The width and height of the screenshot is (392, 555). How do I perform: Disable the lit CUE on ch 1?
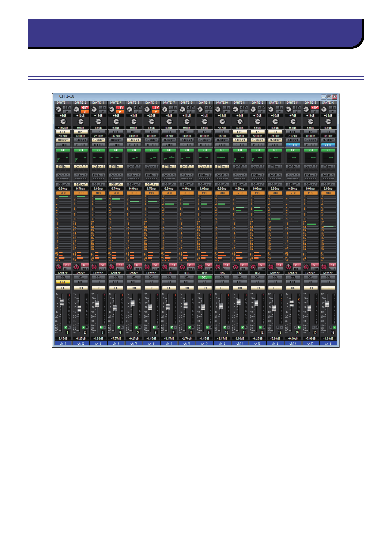click(63, 282)
